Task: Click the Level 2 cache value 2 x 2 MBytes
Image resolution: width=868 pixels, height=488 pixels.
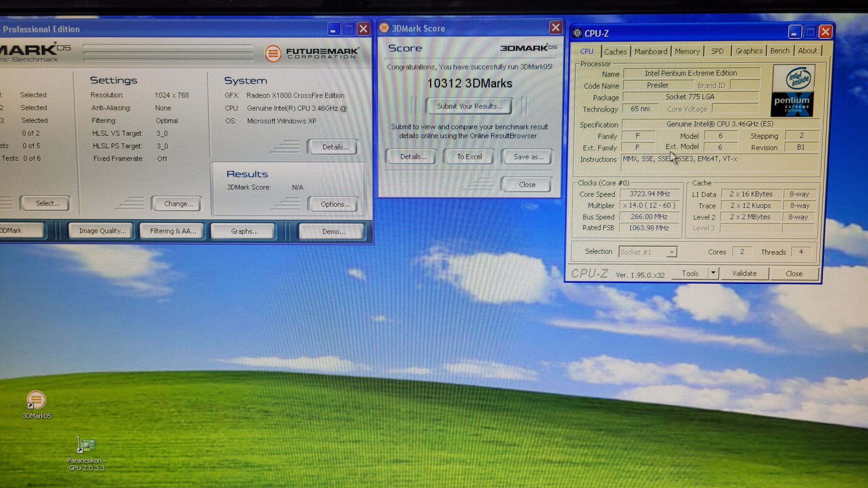Action: pyautogui.click(x=750, y=217)
